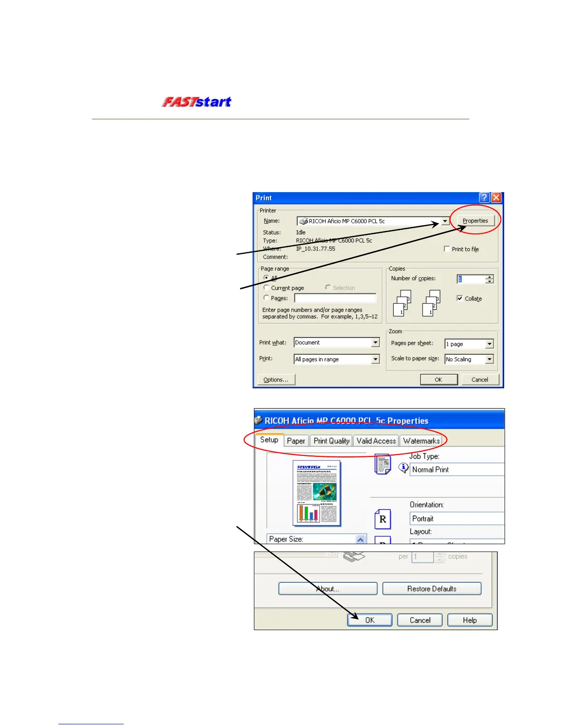
Task: Switch to the Paper tab
Action: [296, 441]
